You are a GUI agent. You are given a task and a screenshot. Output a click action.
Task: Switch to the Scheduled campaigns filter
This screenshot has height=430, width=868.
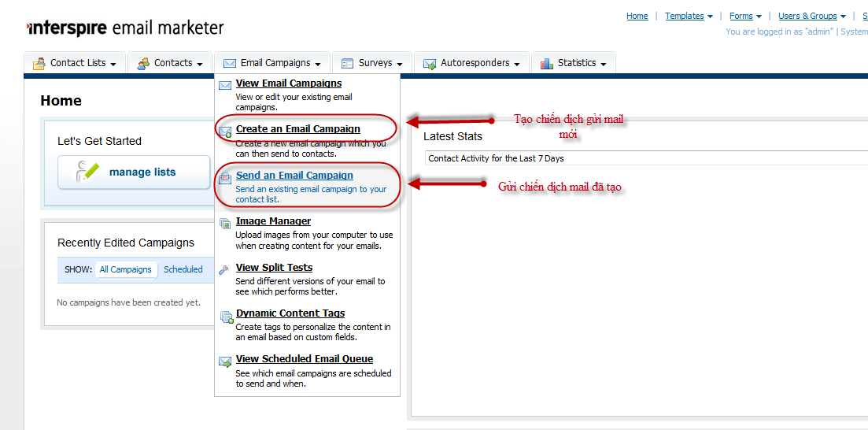tap(183, 269)
